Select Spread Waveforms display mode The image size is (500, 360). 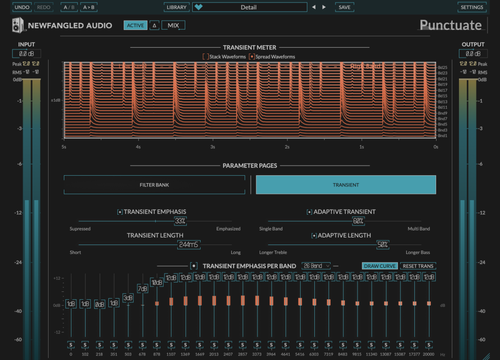click(252, 57)
